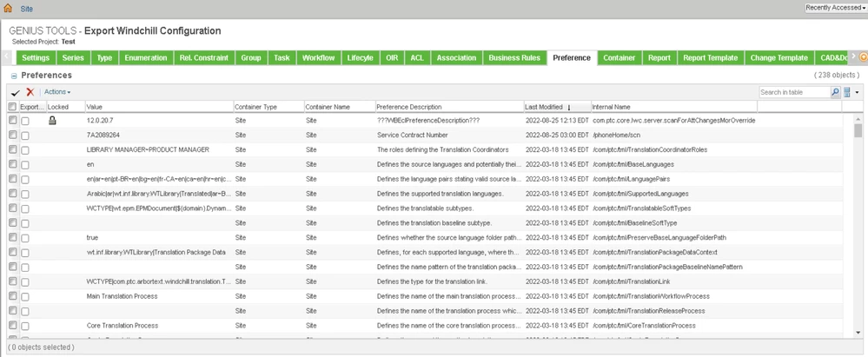
Task: Focus the Search in table field
Action: coord(794,92)
